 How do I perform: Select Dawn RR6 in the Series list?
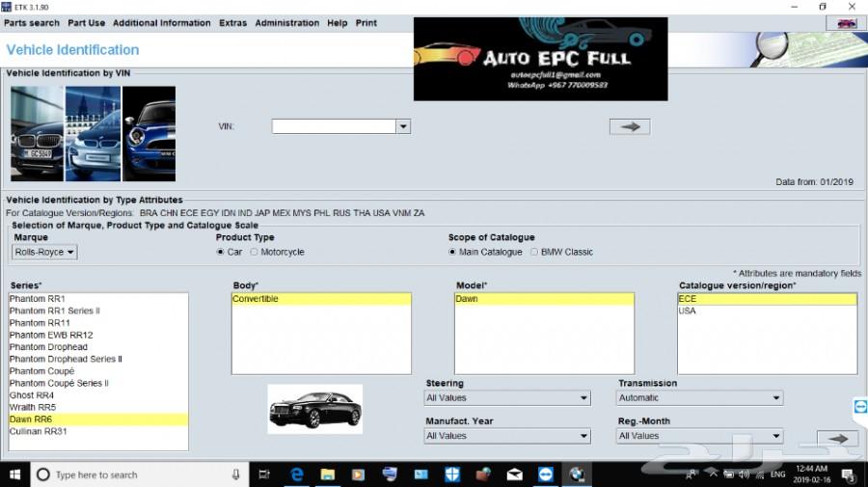pyautogui.click(x=98, y=419)
